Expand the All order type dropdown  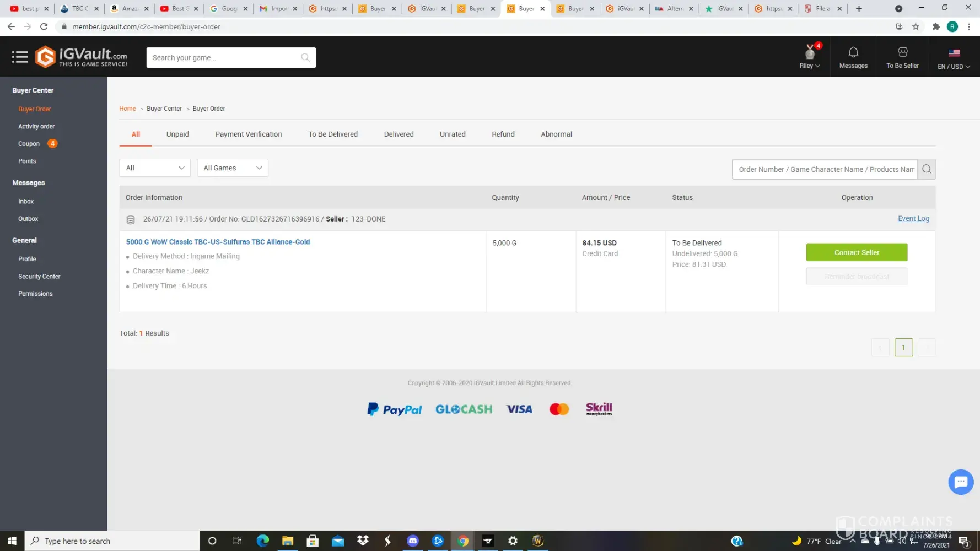click(155, 168)
